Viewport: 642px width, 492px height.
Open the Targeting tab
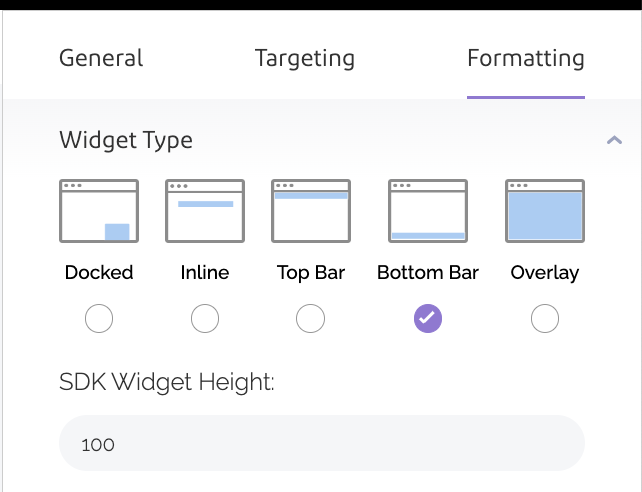click(304, 58)
